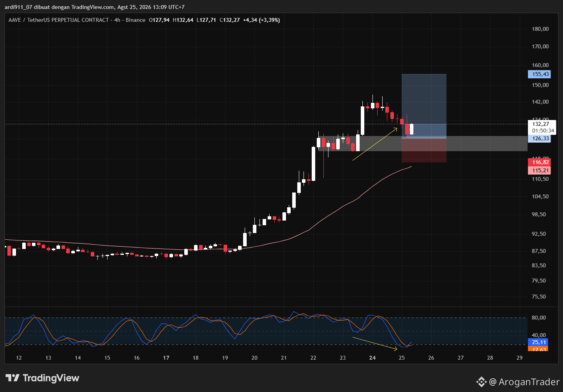Viewport: 563px width, 392px height.
Task: Click the 40,00 stochastic scale label
Action: click(539, 335)
